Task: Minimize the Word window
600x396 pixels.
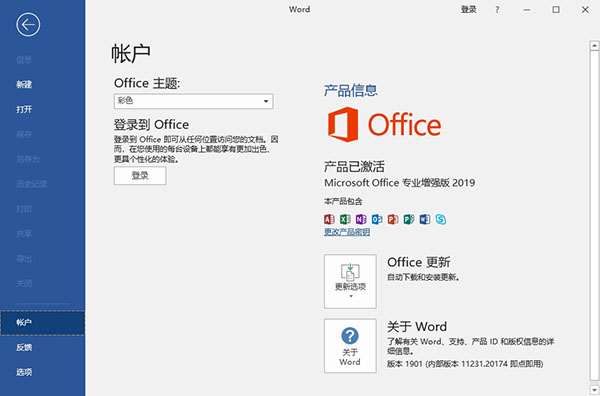Action: pyautogui.click(x=527, y=10)
